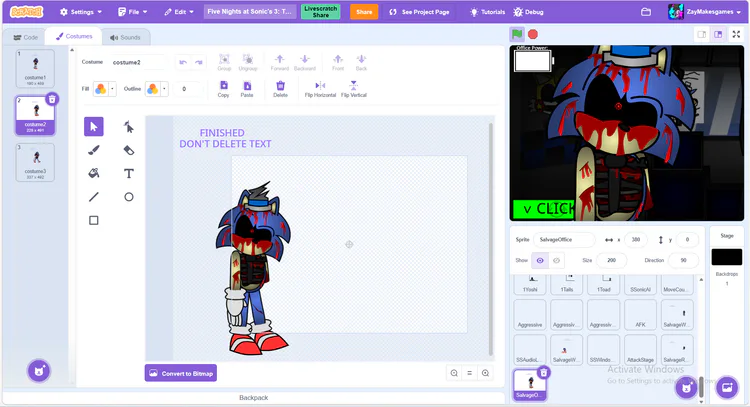
Task: Click the Undo arrow icon
Action: (x=183, y=62)
